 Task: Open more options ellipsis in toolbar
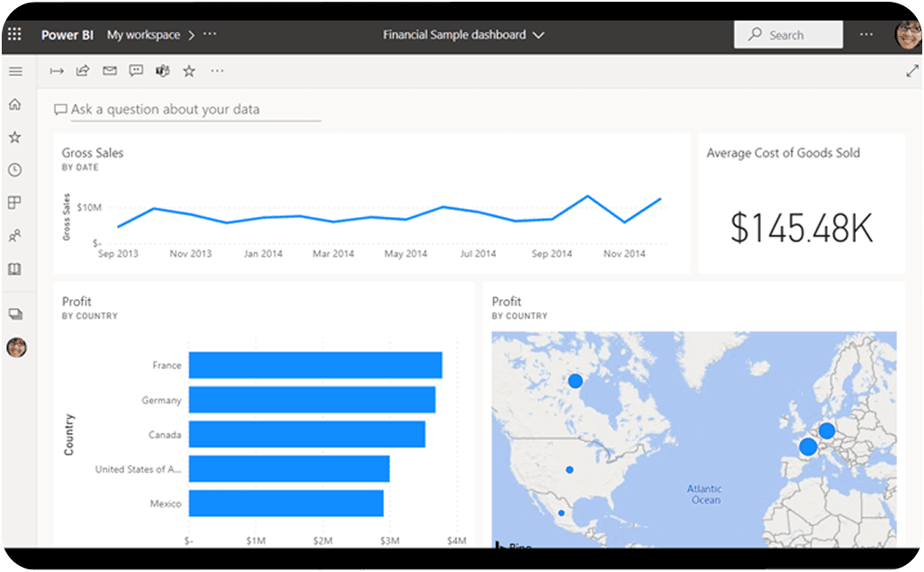218,71
